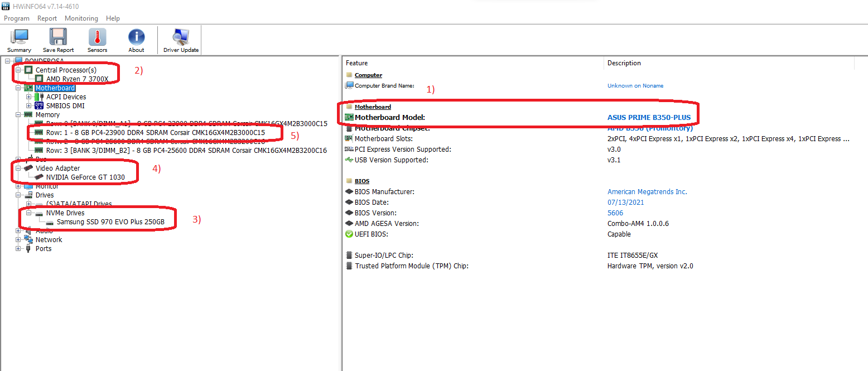Screen dimensions: 868x371
Task: Select NVIDIA GeForce GT 1030 entry
Action: [85, 177]
